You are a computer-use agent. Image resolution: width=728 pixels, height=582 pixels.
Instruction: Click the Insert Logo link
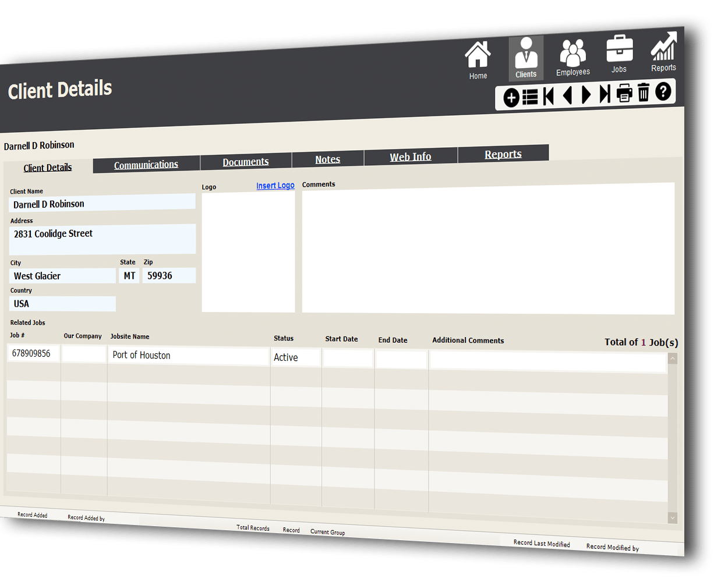click(275, 185)
